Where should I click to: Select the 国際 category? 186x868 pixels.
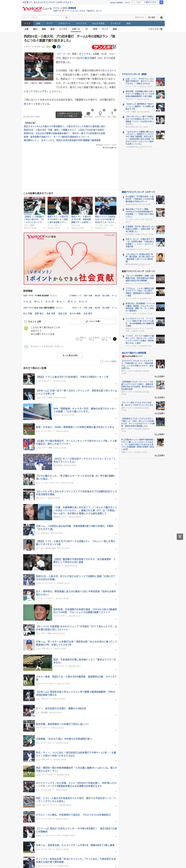point(44,29)
